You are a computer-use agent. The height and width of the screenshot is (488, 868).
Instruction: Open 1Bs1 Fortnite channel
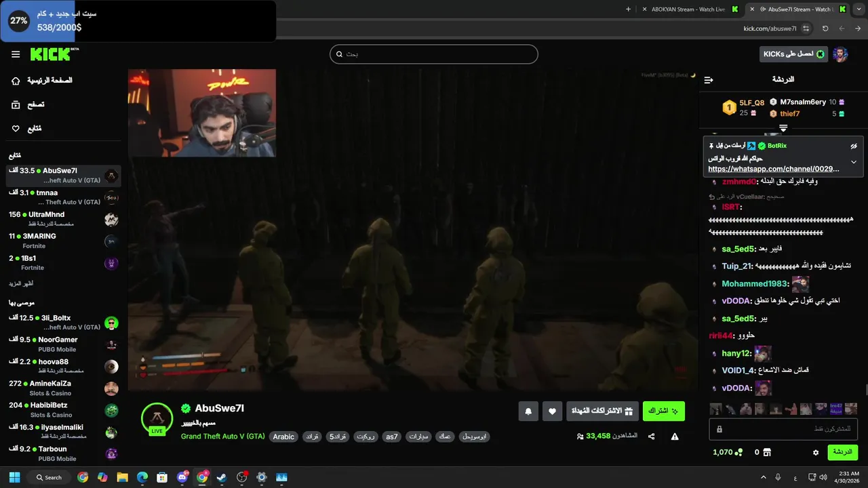pos(64,262)
